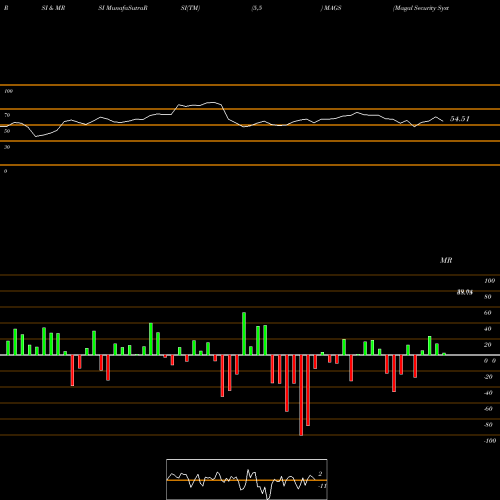Click the 60 axis label on histogram
The width and height of the screenshot is (500, 500).
487,313
